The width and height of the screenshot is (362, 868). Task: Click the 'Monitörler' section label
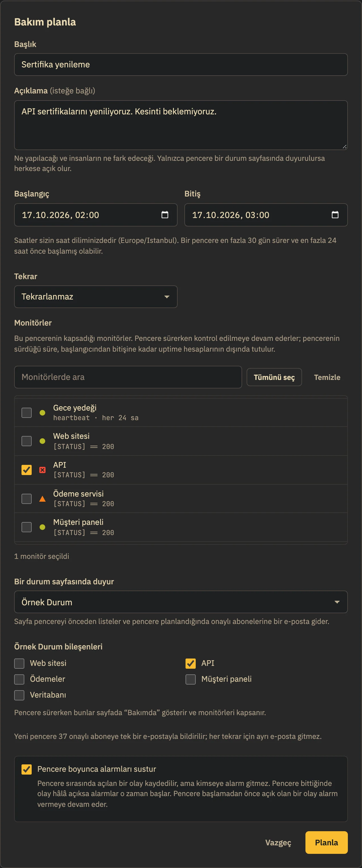(x=33, y=322)
